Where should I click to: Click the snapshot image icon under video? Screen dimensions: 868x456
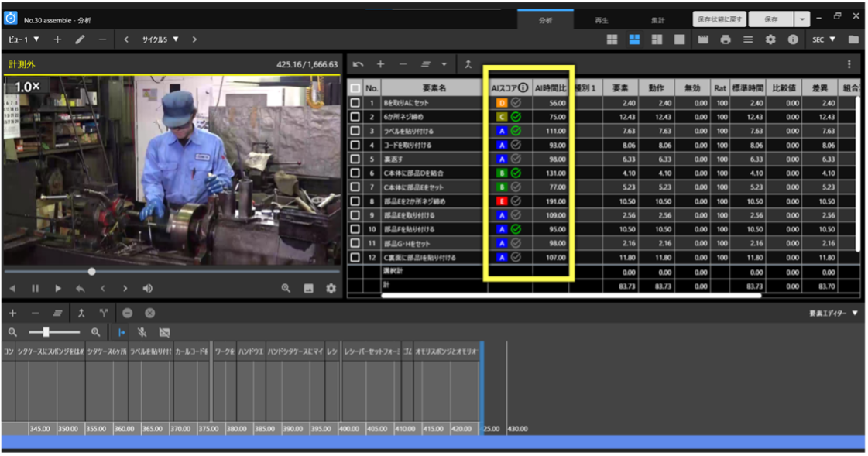tap(309, 289)
